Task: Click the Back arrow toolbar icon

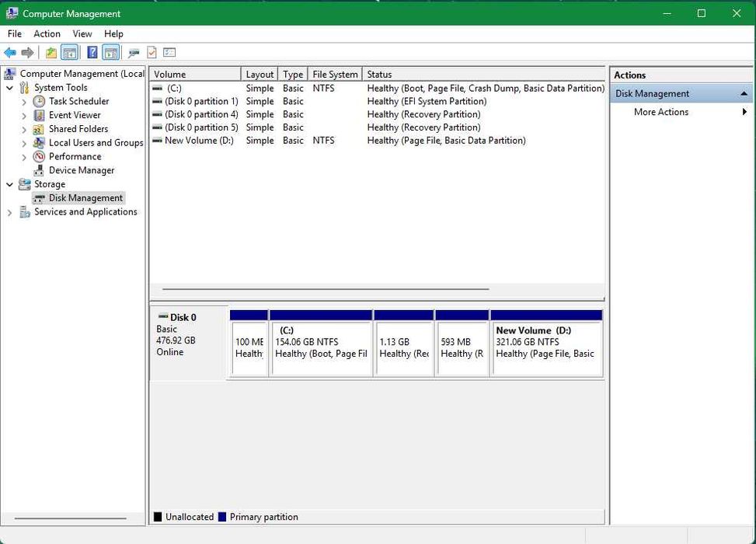Action: pos(9,53)
